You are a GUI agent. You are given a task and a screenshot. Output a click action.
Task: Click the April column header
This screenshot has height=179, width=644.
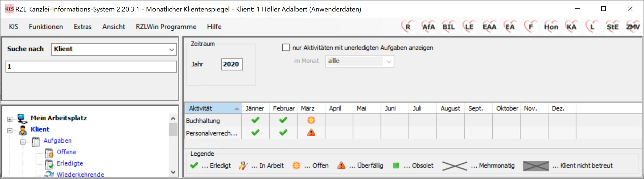[x=339, y=108]
